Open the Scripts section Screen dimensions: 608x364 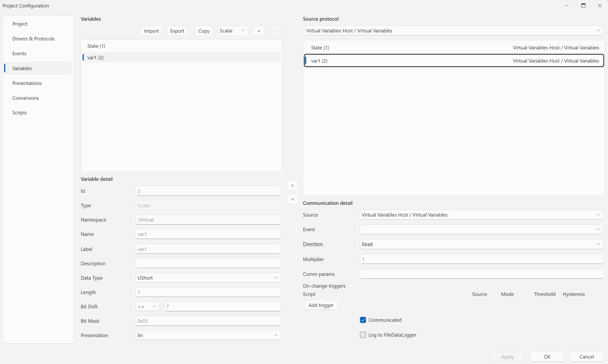tap(38, 113)
